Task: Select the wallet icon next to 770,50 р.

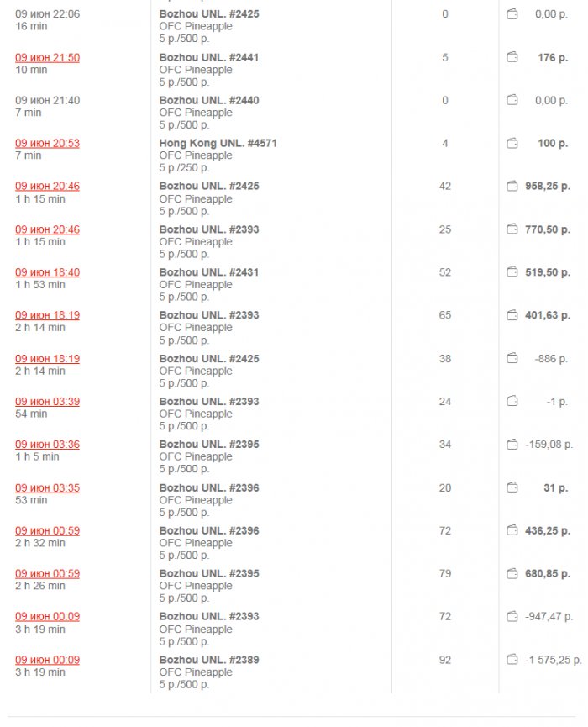Action: click(512, 229)
